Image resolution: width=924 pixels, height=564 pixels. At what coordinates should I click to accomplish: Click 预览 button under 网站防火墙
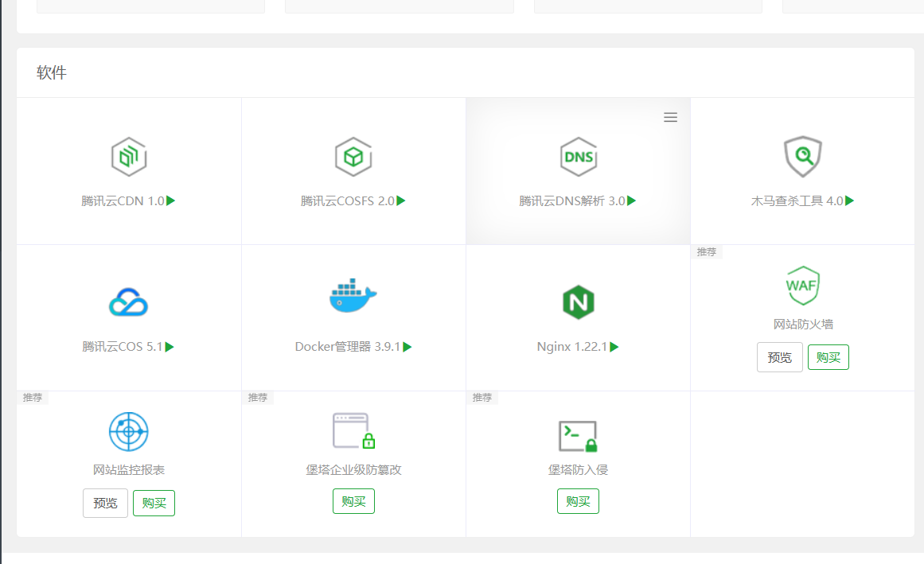click(x=780, y=357)
